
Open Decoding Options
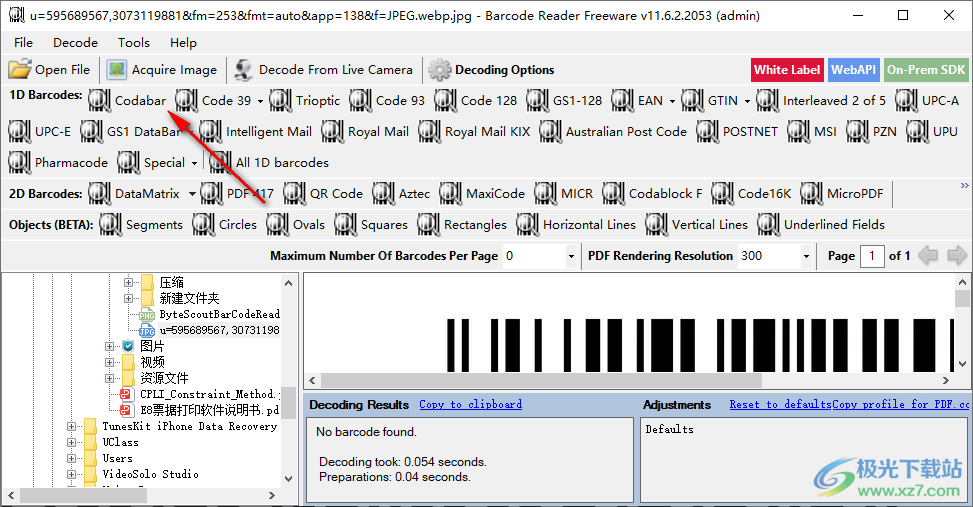(491, 70)
